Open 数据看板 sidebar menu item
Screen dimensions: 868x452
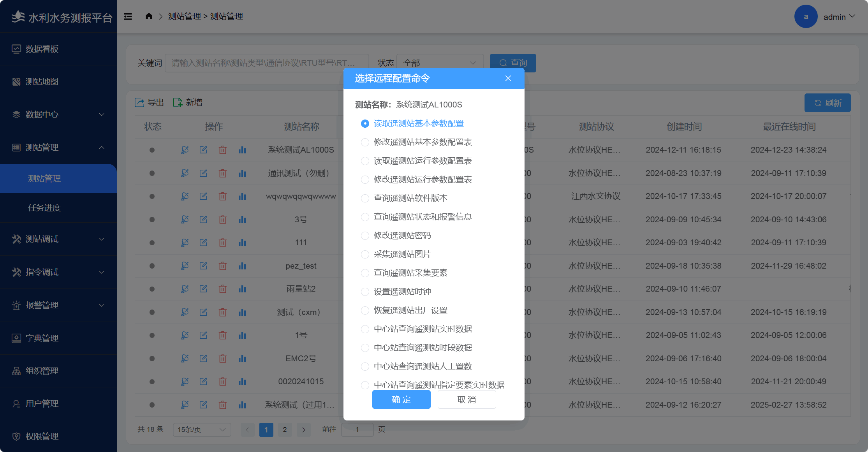click(42, 49)
